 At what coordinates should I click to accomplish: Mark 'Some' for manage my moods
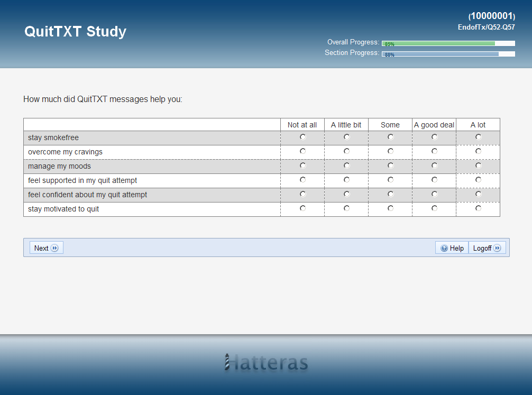tap(390, 166)
